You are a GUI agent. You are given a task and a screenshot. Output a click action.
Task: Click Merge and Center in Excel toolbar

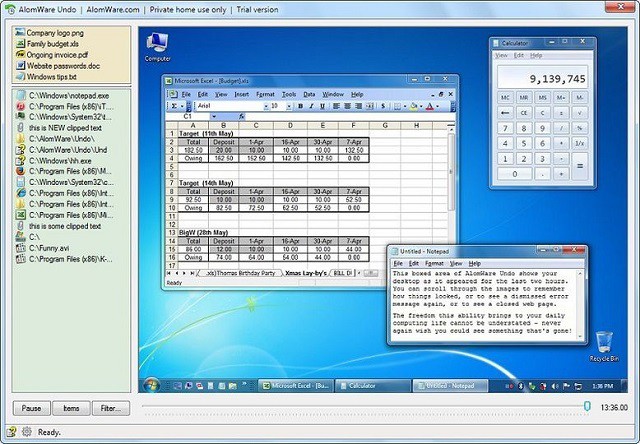[370, 106]
